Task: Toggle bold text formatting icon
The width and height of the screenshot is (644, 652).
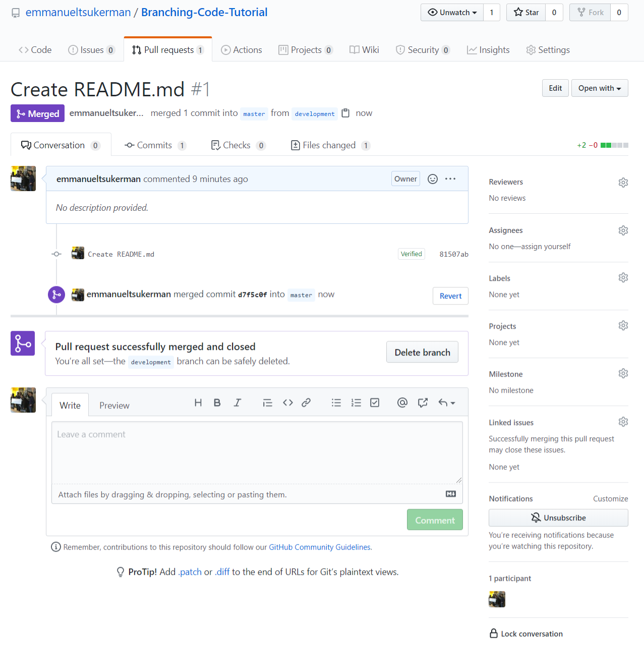Action: pyautogui.click(x=217, y=402)
